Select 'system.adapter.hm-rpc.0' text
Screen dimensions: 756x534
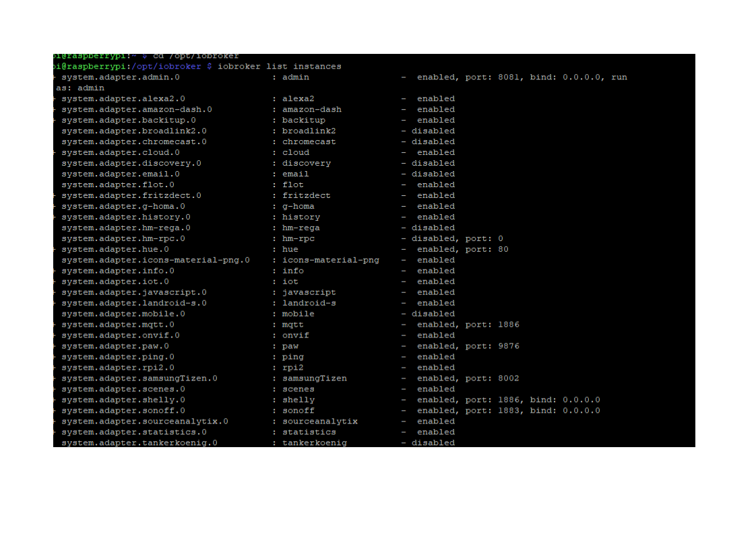[x=123, y=238]
